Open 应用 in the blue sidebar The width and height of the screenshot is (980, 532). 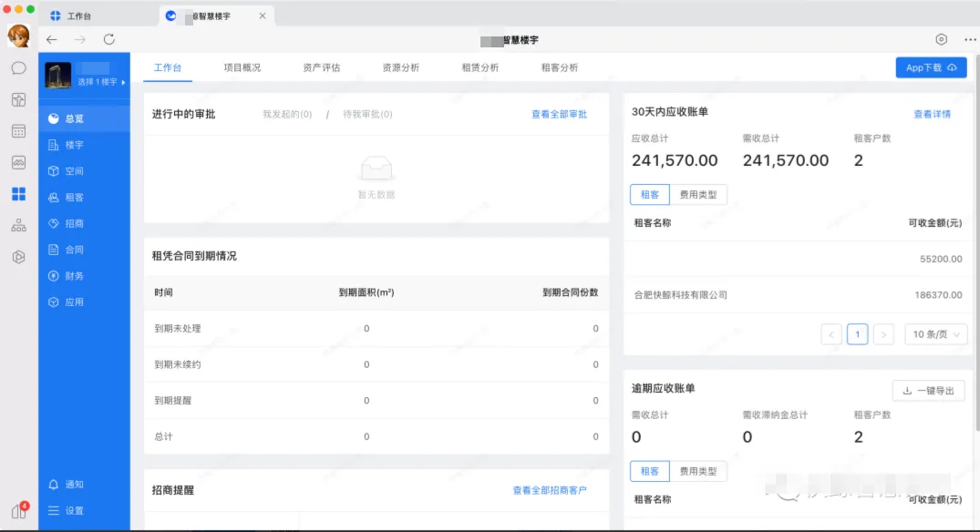[85, 302]
